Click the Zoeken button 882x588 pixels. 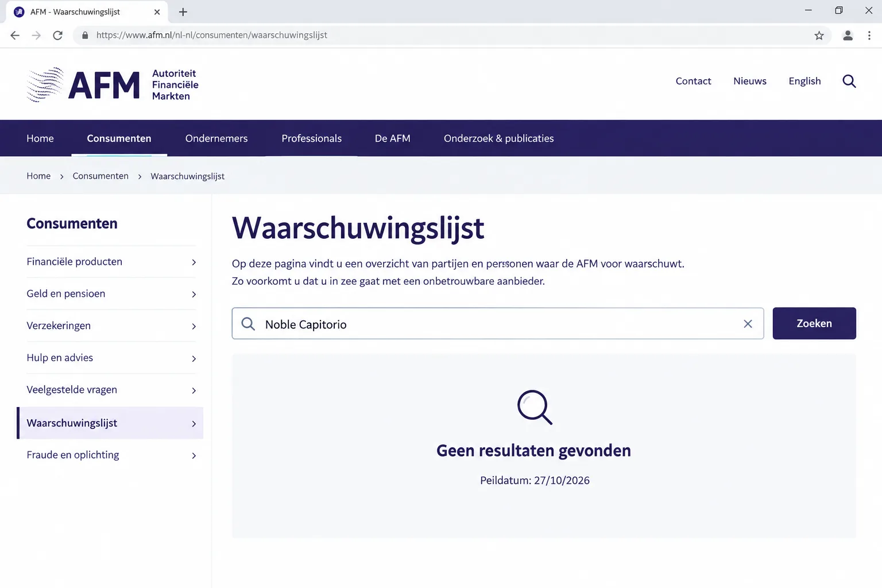pos(814,323)
